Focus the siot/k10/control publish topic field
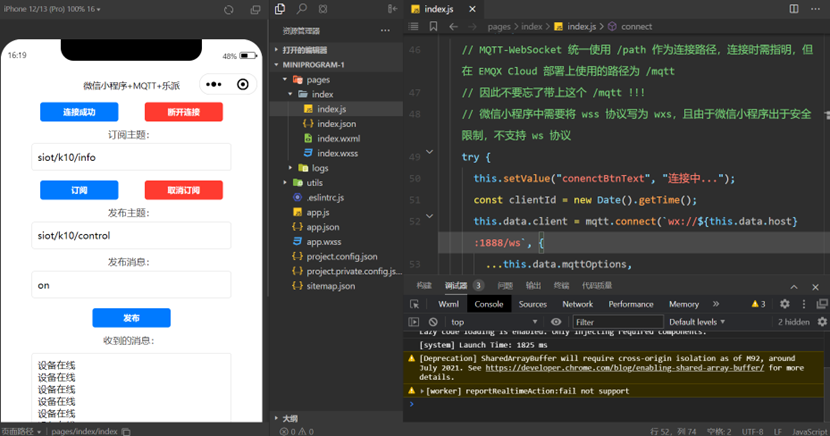This screenshot has height=436, width=830. pos(131,235)
